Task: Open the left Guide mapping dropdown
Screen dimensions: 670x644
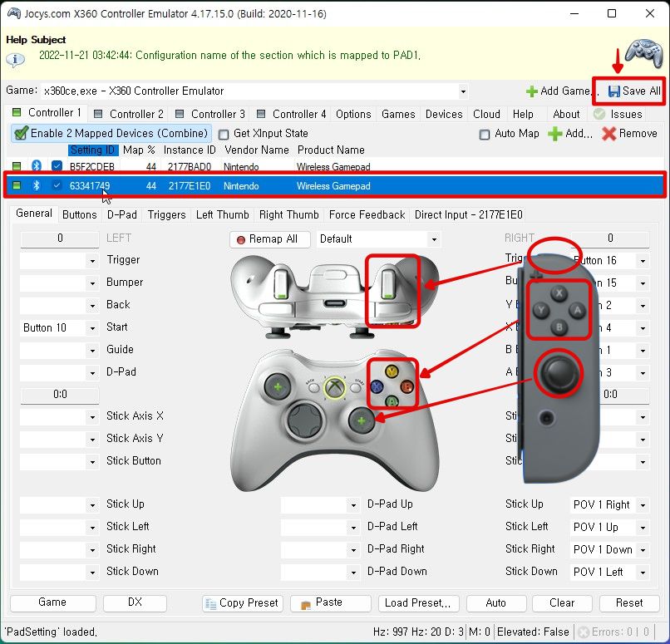Action: (93, 351)
